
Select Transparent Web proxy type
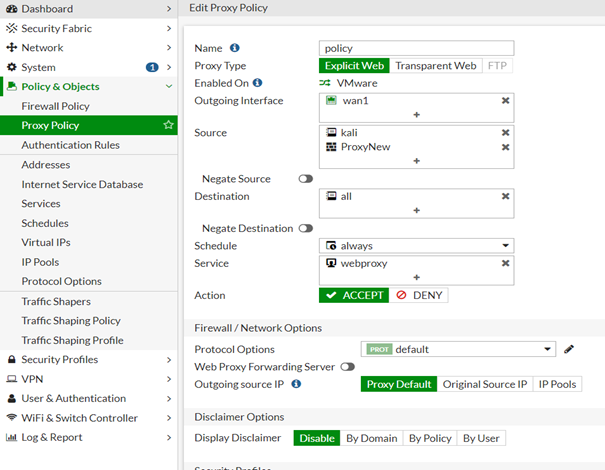435,66
